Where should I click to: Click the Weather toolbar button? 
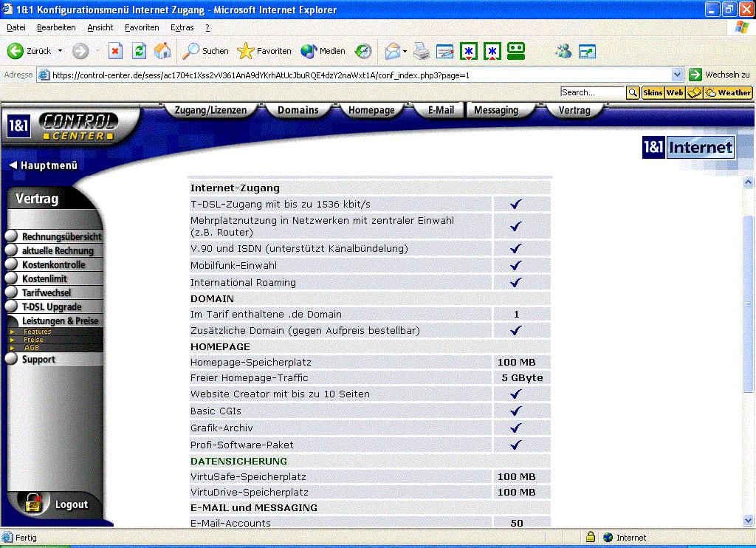728,92
